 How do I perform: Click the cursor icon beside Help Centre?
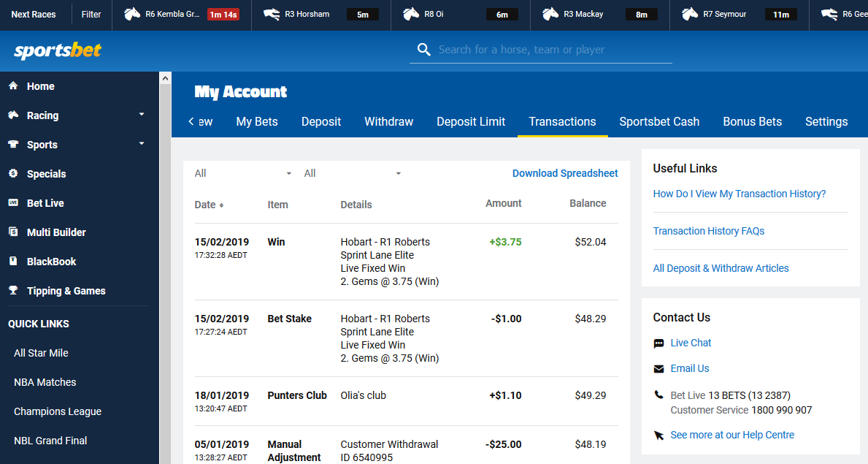click(x=658, y=436)
